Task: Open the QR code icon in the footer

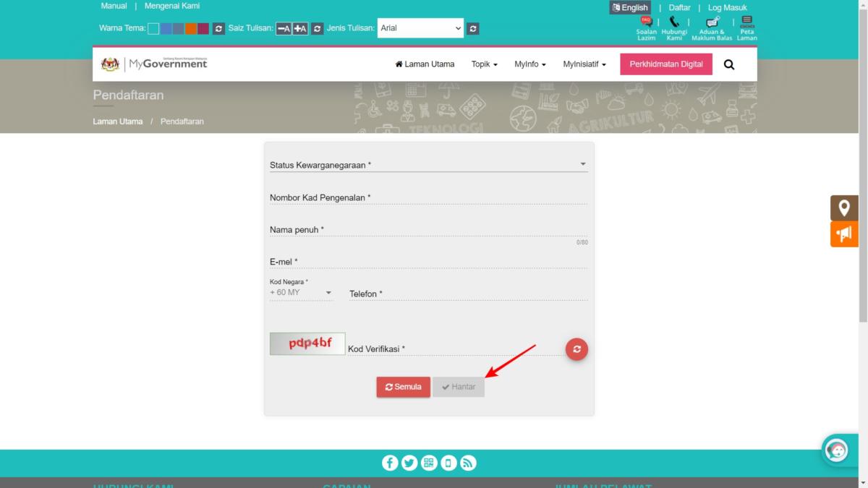Action: pos(429,463)
